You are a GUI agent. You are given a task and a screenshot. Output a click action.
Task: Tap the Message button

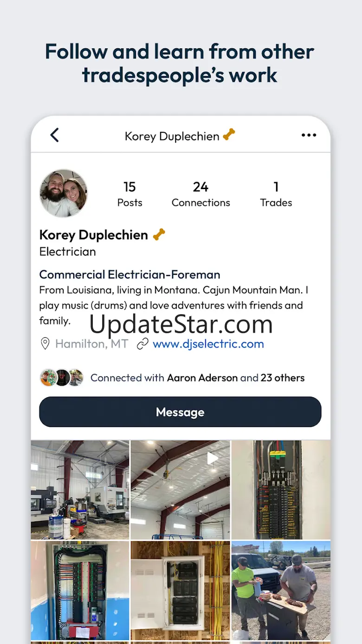pos(180,412)
